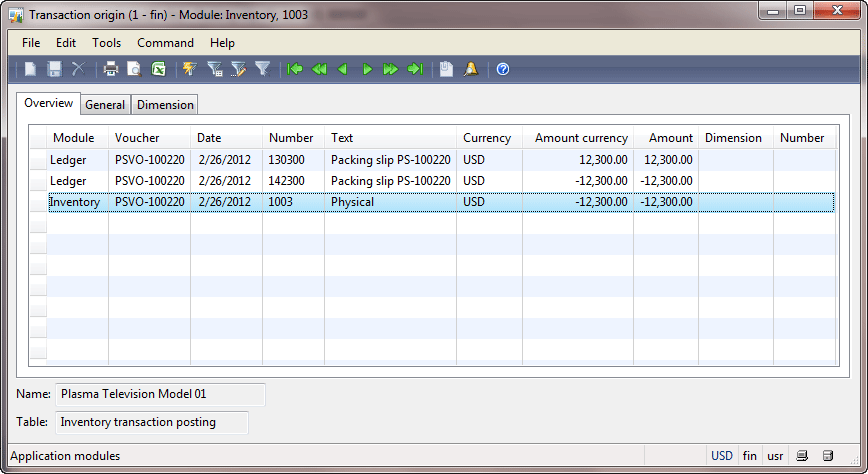Sort by the Voucher column header
868x474 pixels.
pyautogui.click(x=149, y=138)
